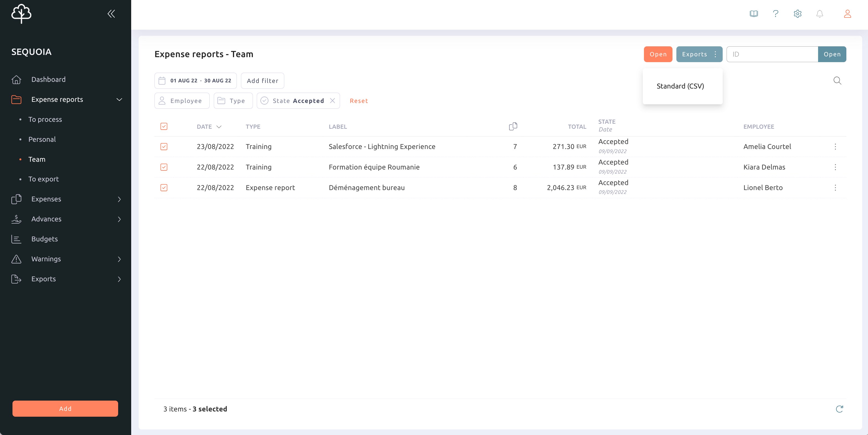Open the To process submenu item
The image size is (868, 435).
coord(45,119)
